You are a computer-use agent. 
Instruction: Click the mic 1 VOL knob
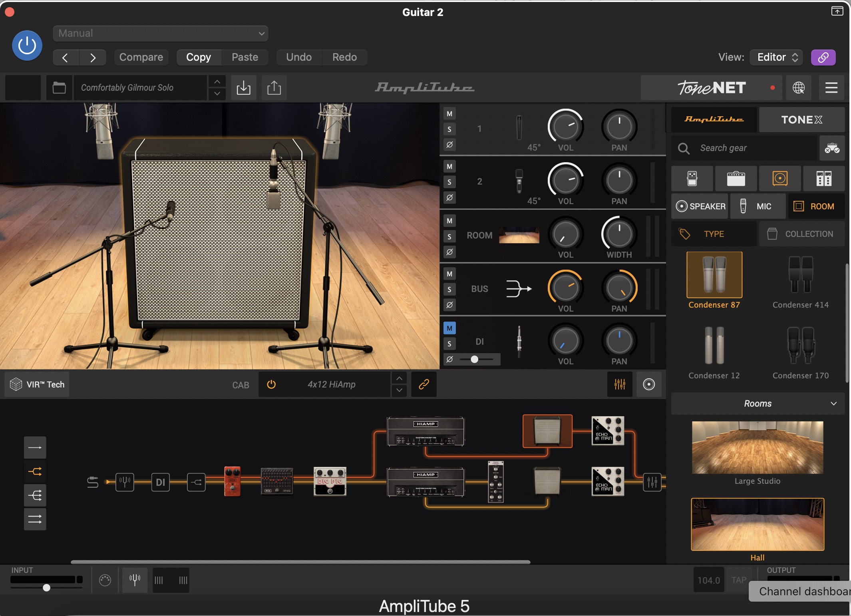point(565,127)
